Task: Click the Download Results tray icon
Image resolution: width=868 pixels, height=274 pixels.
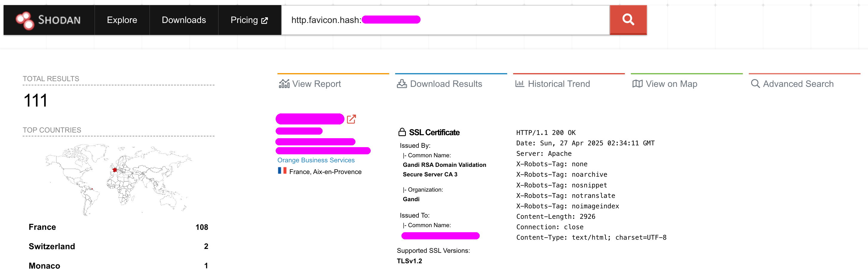Action: pos(402,84)
